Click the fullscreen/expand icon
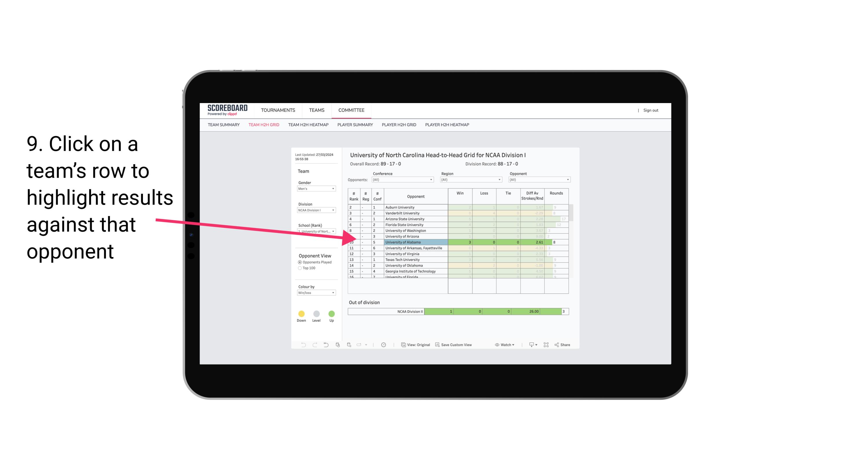 pyautogui.click(x=547, y=345)
